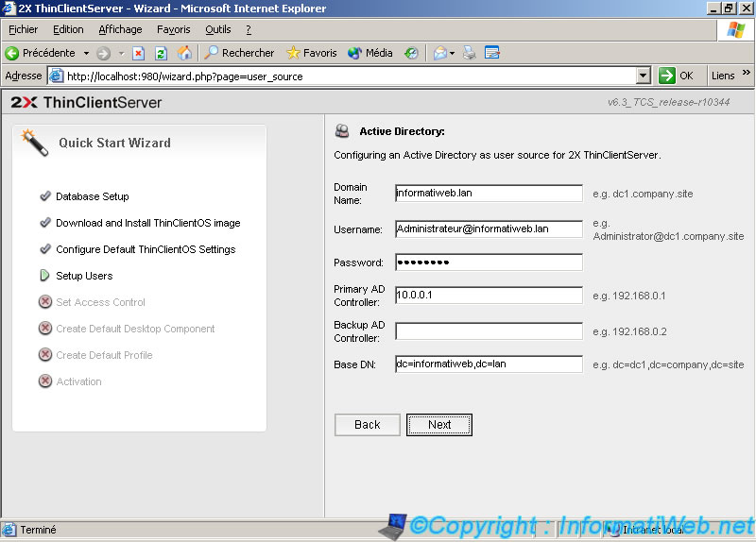This screenshot has height=542, width=756.
Task: Open the Edition menu
Action: (x=68, y=30)
